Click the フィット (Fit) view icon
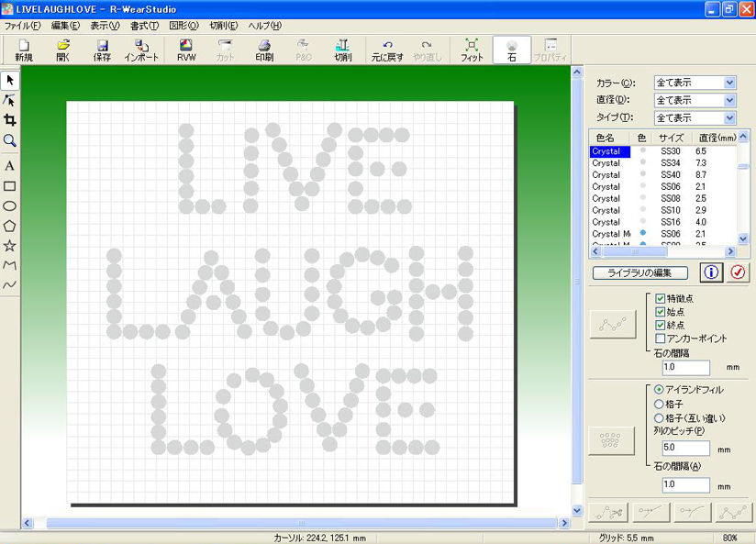756x544 pixels. [472, 50]
